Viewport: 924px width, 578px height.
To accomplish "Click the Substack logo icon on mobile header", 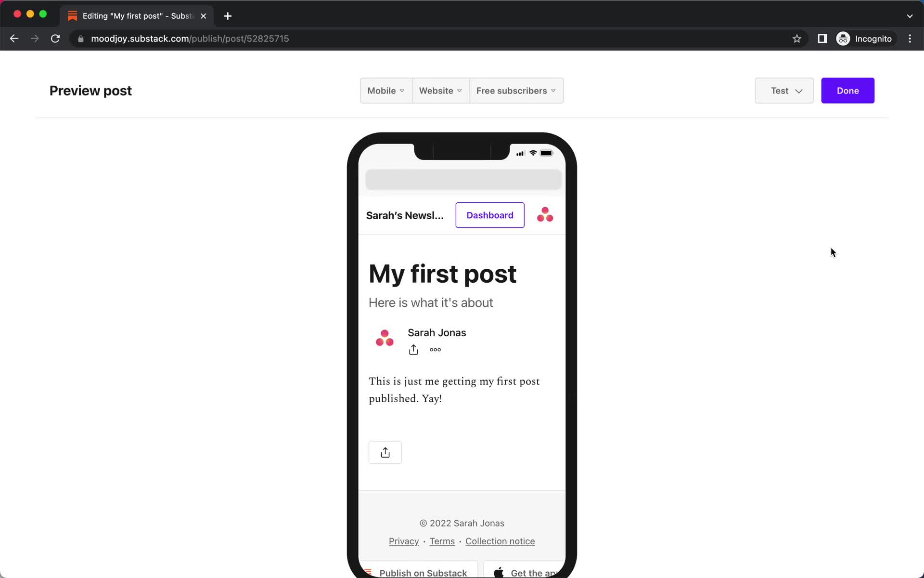I will click(x=545, y=214).
